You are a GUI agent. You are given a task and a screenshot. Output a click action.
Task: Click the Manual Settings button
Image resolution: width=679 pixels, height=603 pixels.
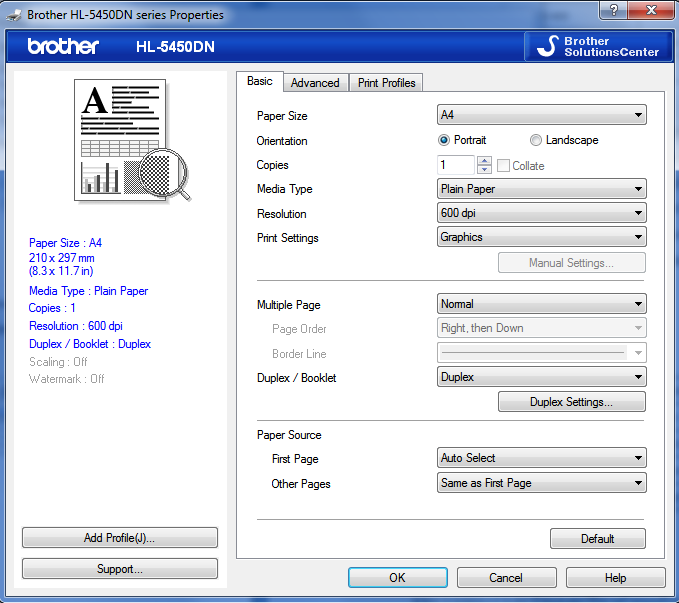572,263
